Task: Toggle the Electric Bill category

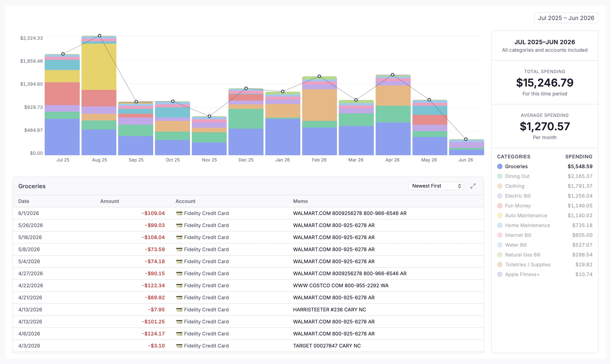Action: (544, 196)
